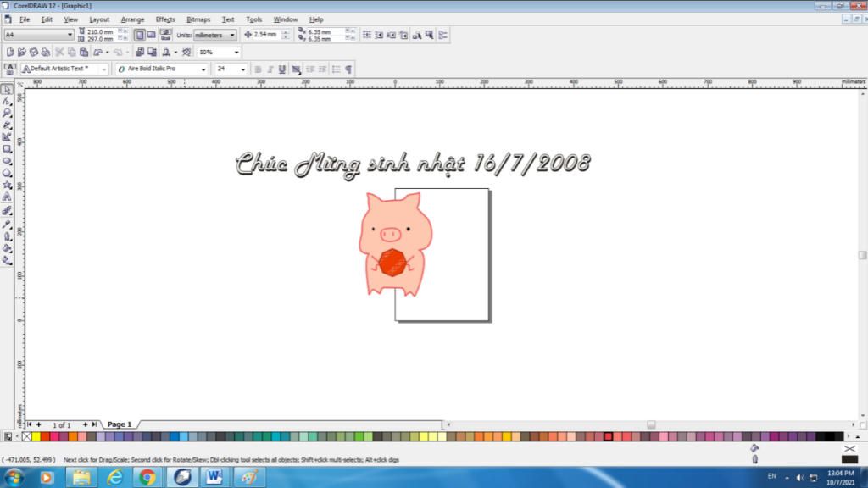Open the Arrange menu
This screenshot has height=488, width=868.
132,19
